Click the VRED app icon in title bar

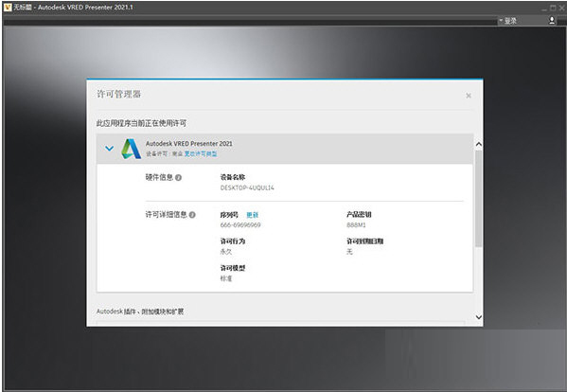(8, 7)
